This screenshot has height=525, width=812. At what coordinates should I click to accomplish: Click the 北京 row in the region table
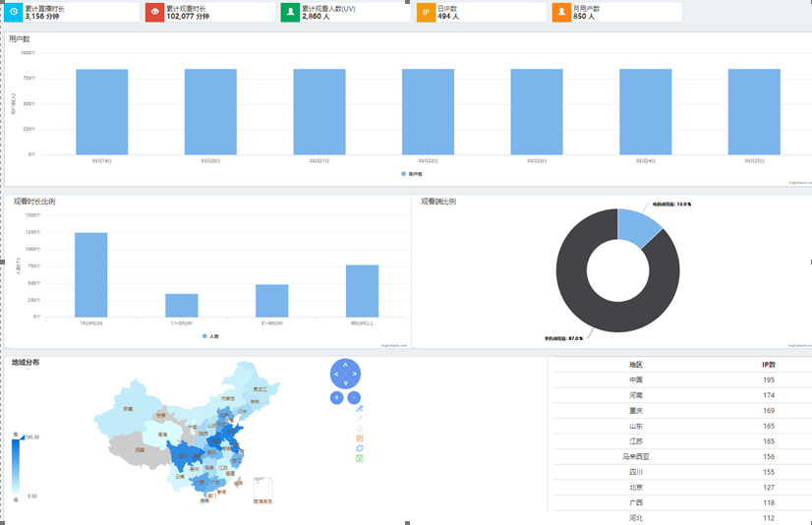(682, 488)
